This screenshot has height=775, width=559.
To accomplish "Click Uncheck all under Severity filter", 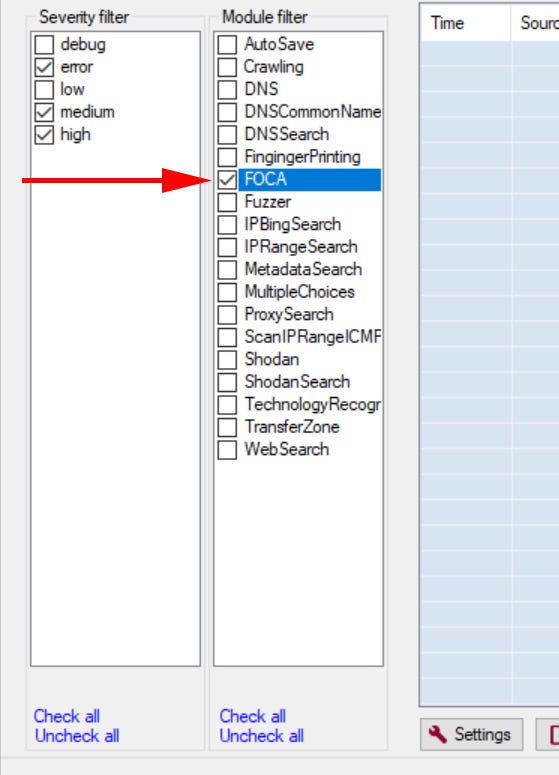I will (77, 736).
